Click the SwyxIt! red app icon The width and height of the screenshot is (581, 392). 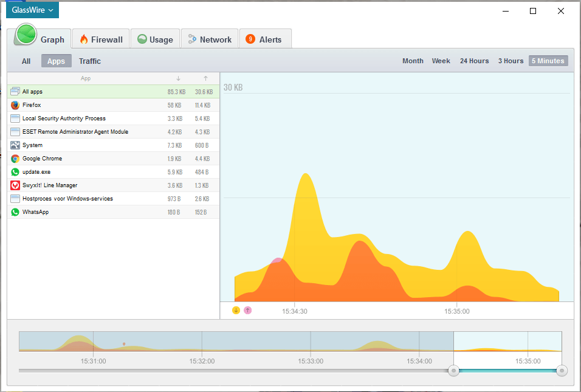15,185
